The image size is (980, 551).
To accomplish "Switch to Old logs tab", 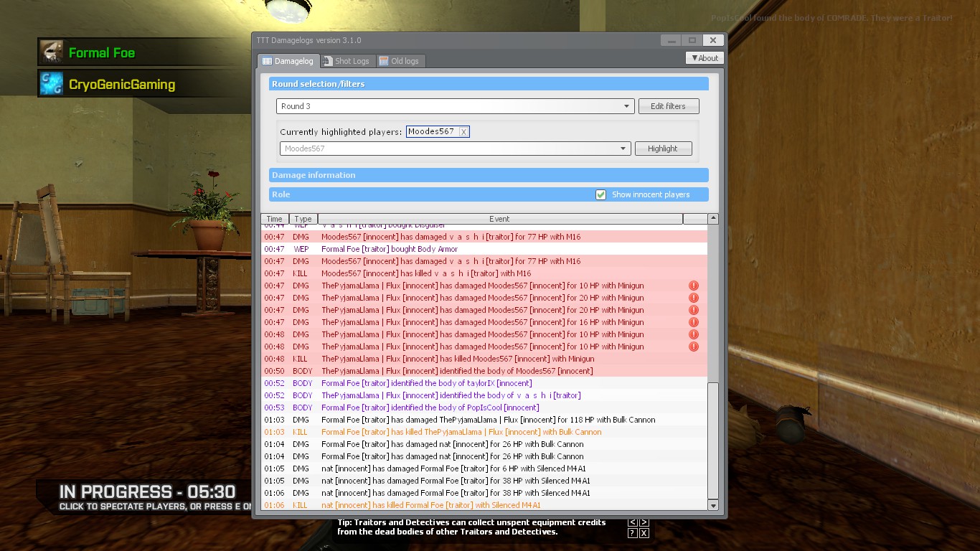I will 399,61.
